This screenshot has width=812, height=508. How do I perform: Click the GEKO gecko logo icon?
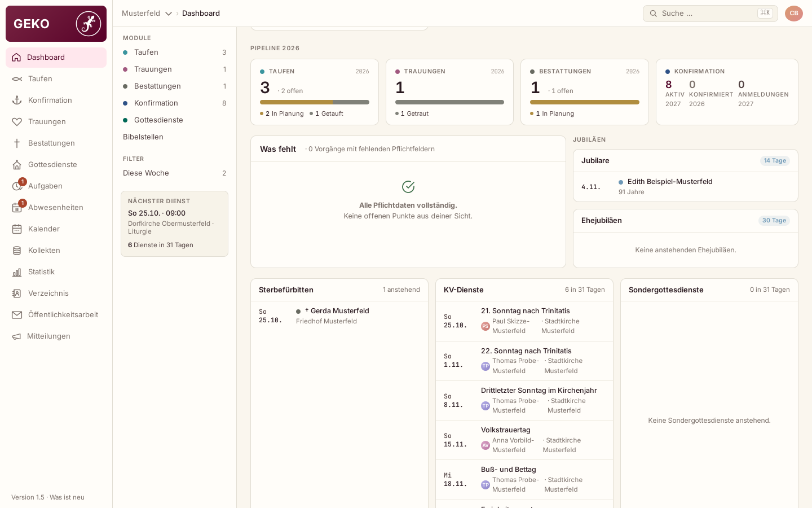point(89,24)
